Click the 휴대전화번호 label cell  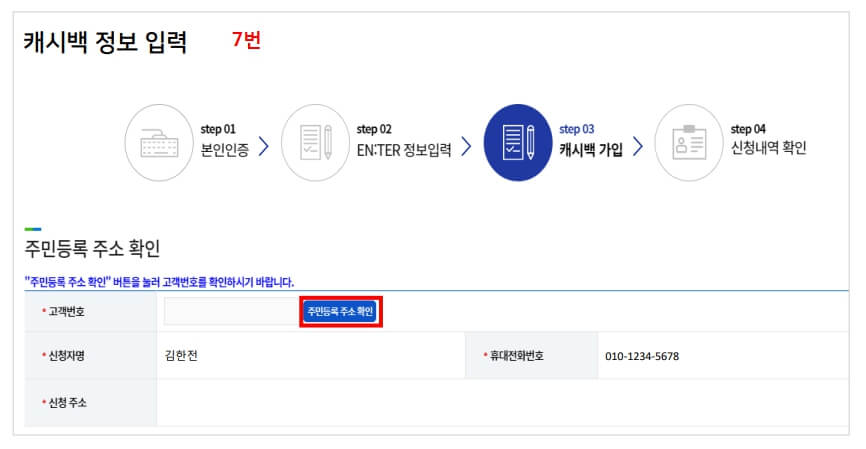[531, 356]
